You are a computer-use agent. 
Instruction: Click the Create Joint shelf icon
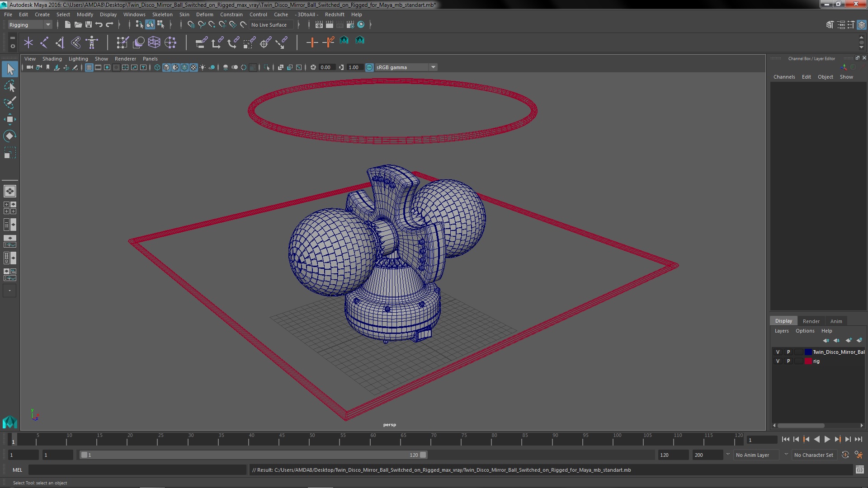44,42
